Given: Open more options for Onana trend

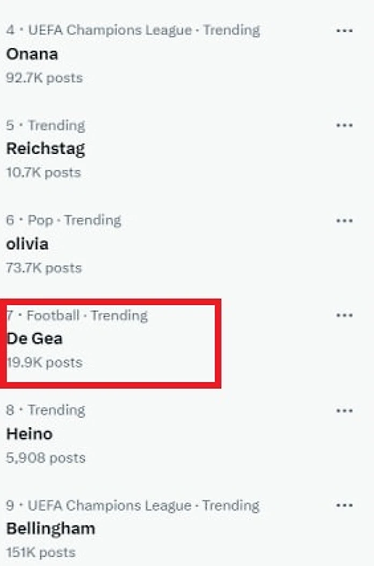Looking at the screenshot, I should pos(344,31).
